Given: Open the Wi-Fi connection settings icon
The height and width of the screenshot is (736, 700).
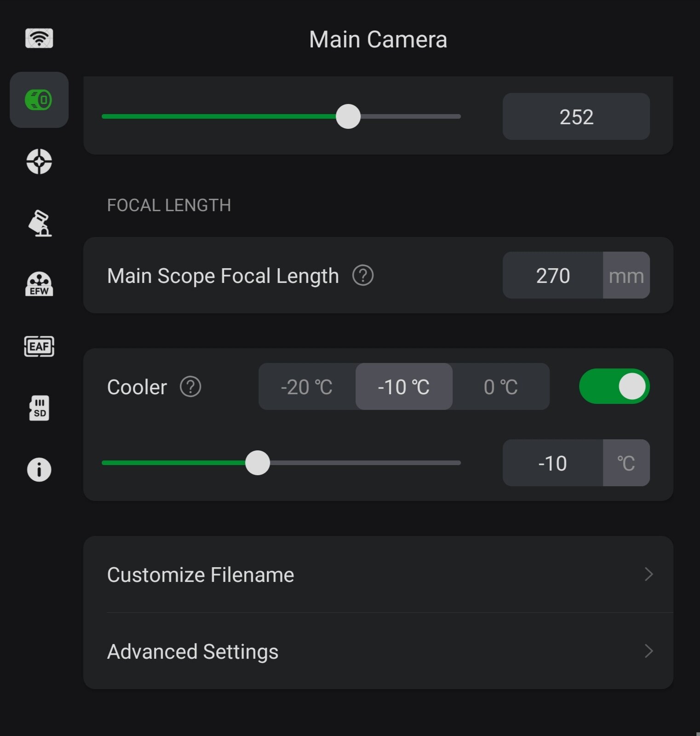Looking at the screenshot, I should point(39,38).
